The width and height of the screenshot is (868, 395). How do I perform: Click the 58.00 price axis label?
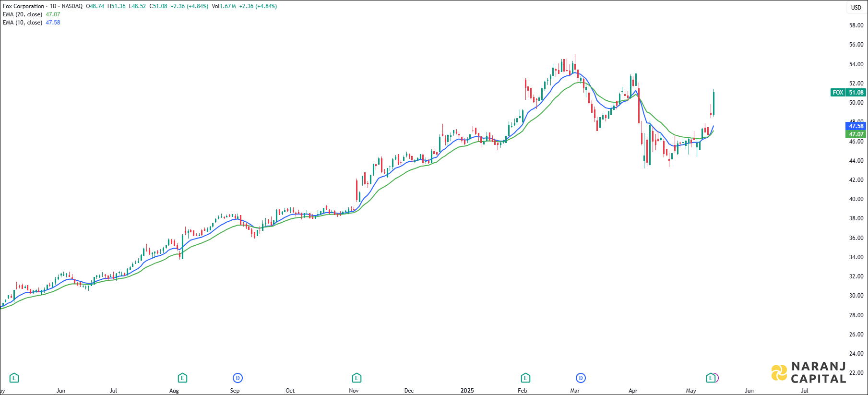pyautogui.click(x=856, y=25)
